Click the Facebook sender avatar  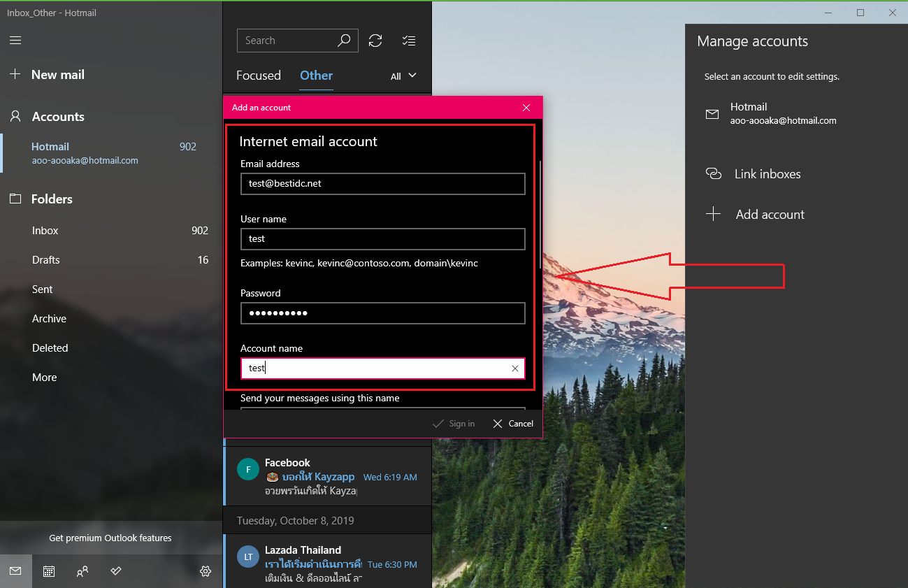point(248,470)
